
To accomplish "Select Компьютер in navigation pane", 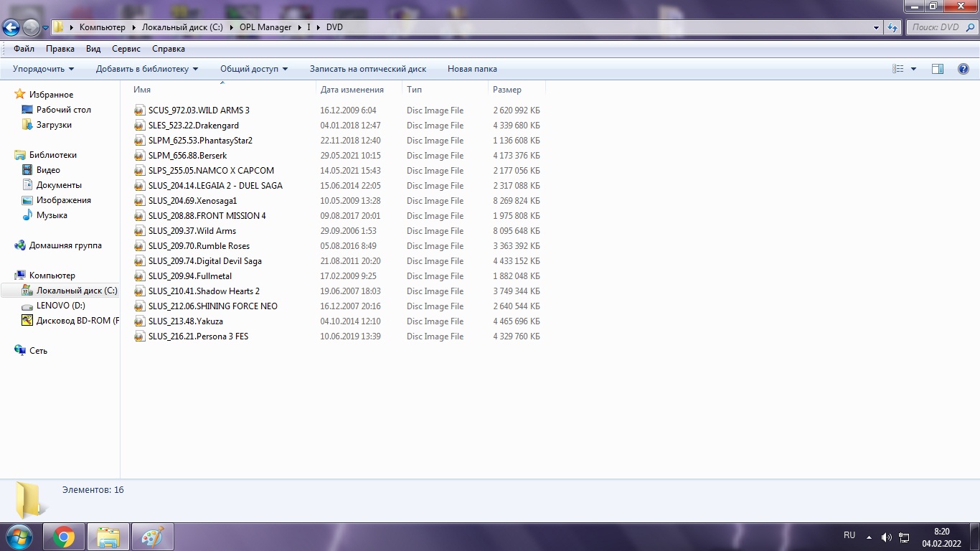I will coord(52,275).
